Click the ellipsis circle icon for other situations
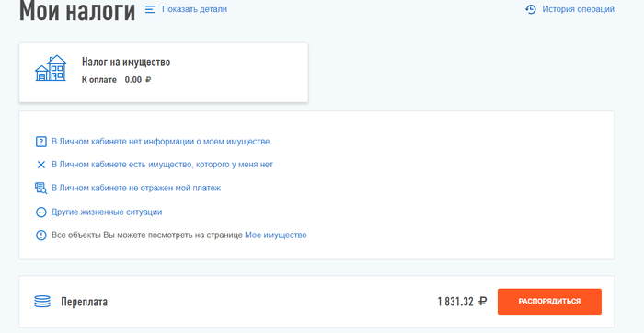The width and height of the screenshot is (644, 333). tap(41, 212)
